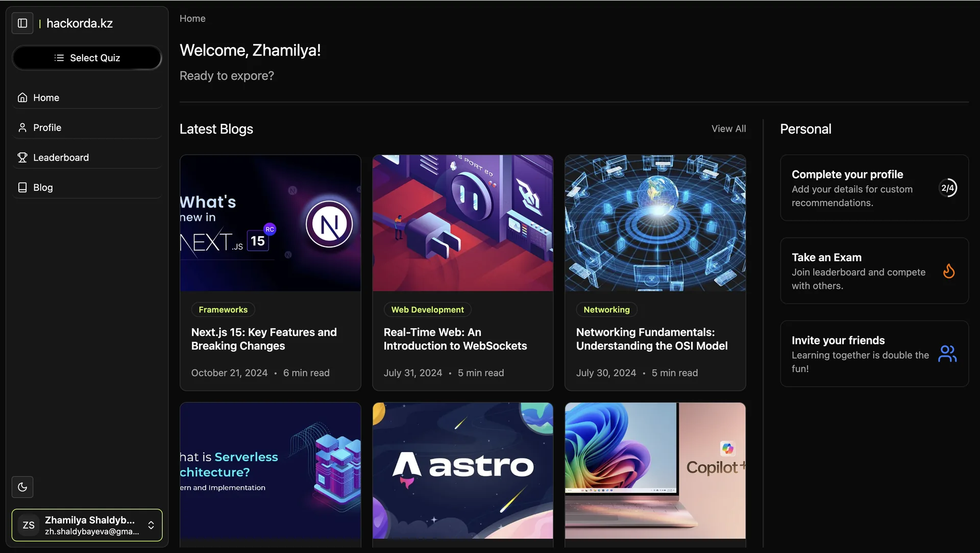This screenshot has height=553, width=980.
Task: Click the Web Development category tag
Action: (x=428, y=310)
